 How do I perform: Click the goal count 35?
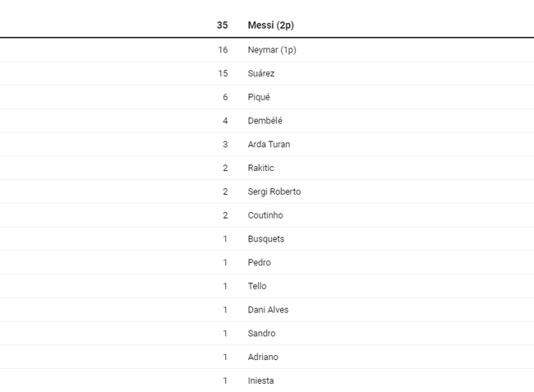tap(222, 25)
